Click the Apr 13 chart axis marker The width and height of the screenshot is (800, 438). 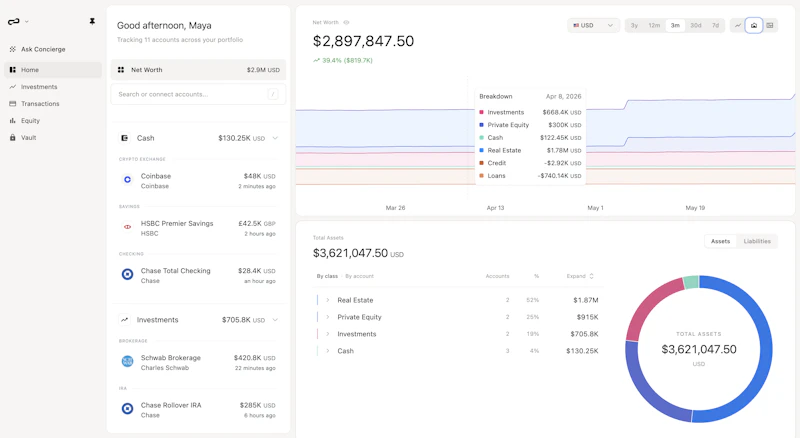[495, 208]
